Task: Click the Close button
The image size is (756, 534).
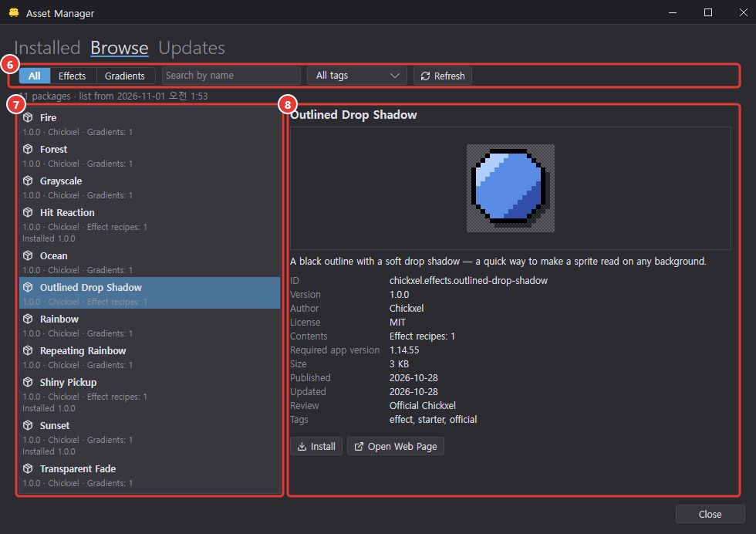Action: click(x=710, y=514)
